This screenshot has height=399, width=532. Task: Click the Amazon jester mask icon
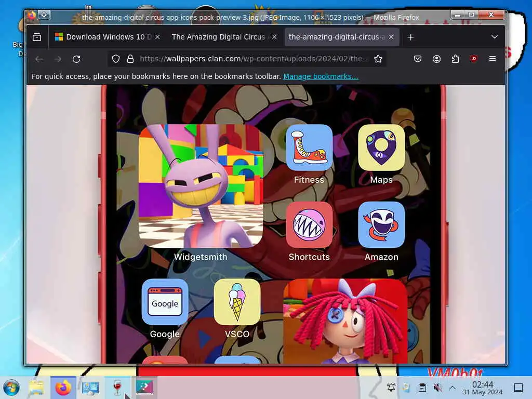pyautogui.click(x=381, y=224)
